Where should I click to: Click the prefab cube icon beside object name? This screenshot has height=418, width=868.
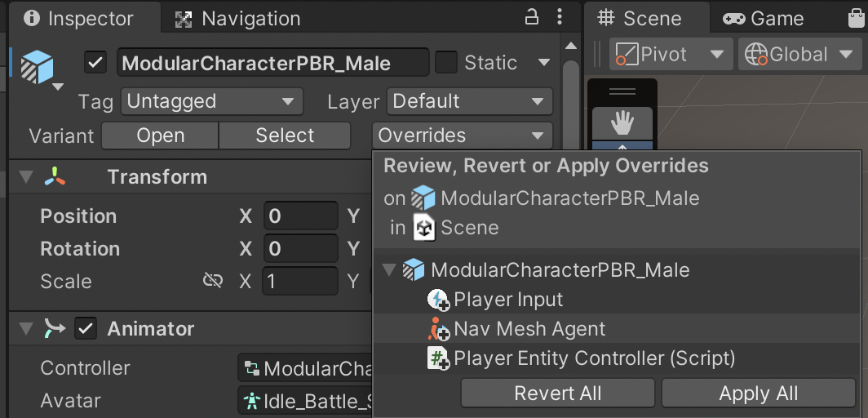click(x=37, y=66)
